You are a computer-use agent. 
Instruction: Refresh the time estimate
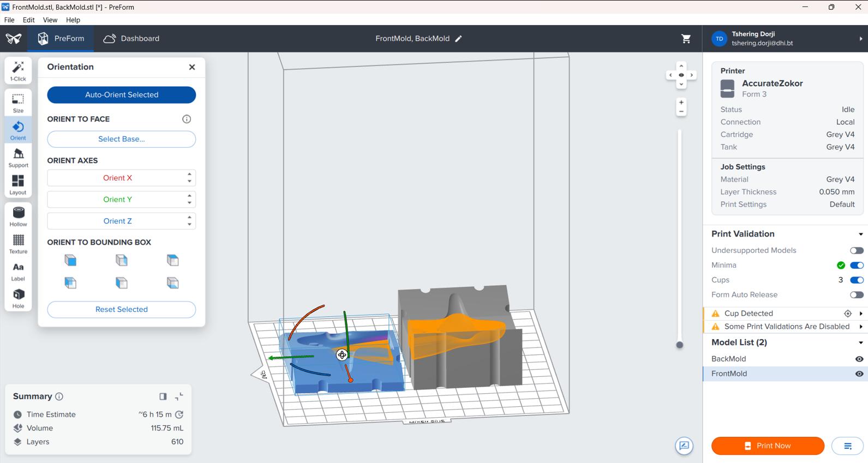(x=179, y=414)
